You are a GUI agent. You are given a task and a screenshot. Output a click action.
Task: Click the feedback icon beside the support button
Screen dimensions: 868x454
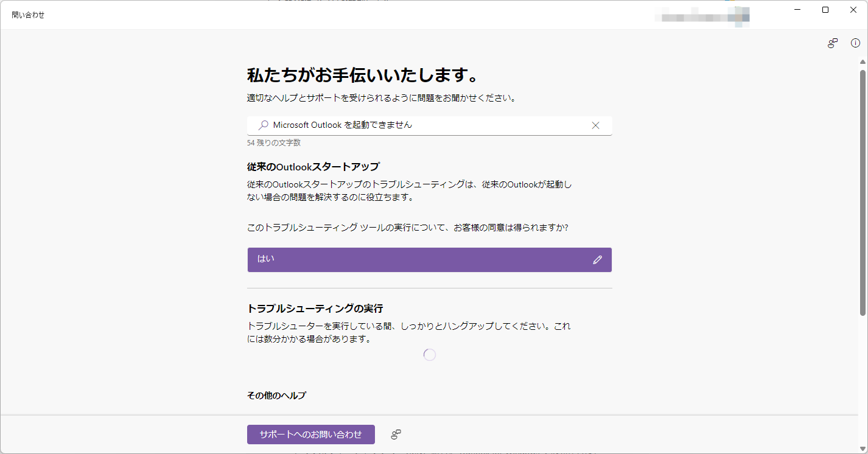(395, 435)
